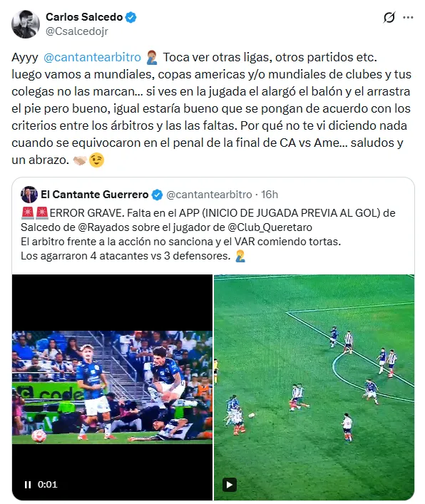
Task: Click the quoted tweet's @cantantearbitro handle
Action: click(209, 195)
